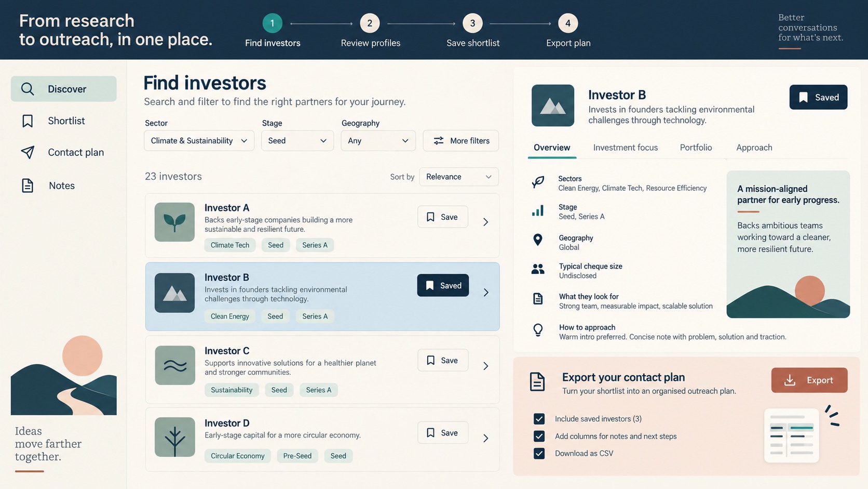
Task: Go to step 2 Review profiles
Action: (x=370, y=31)
